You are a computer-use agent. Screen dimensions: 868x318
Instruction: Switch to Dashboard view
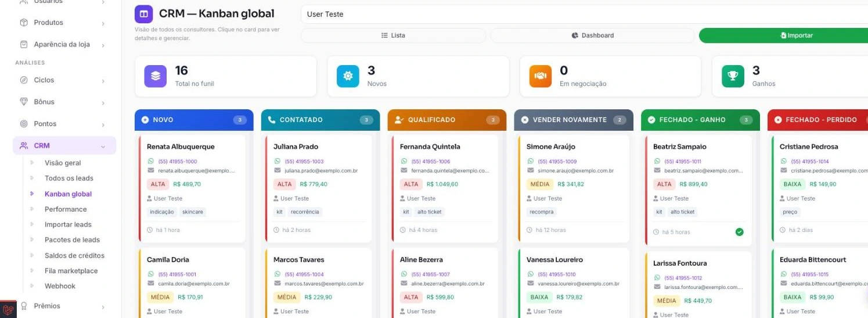coord(592,35)
